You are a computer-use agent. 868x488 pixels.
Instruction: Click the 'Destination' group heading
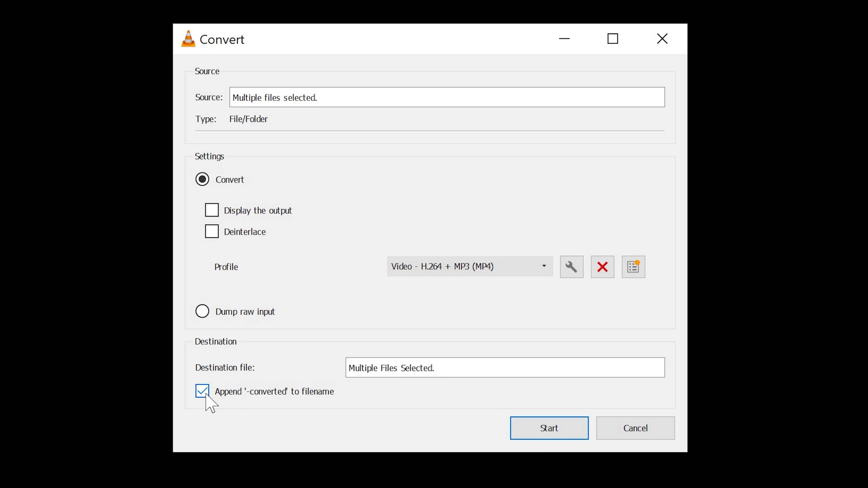coord(216,342)
